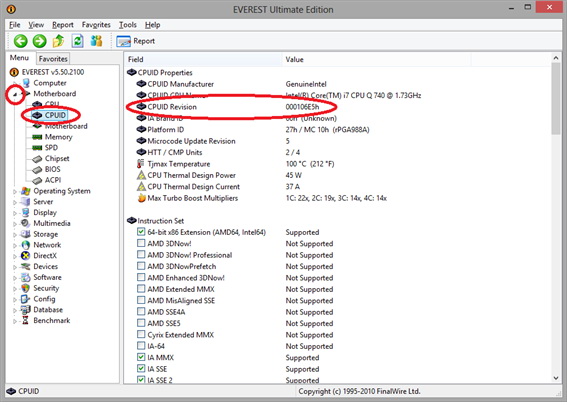
Task: Click the BIOS icon in the tree
Action: (37, 170)
